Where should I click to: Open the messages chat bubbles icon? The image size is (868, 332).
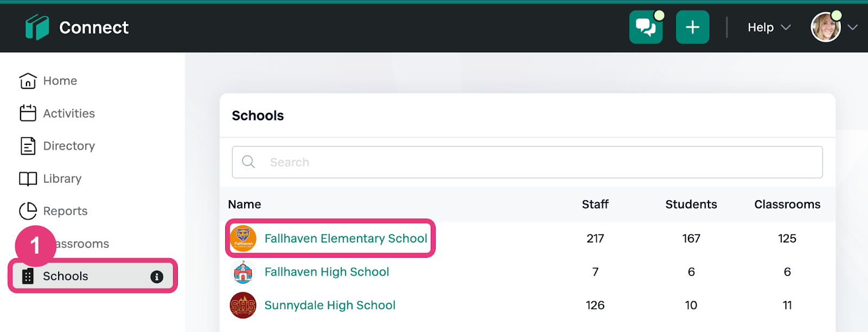click(646, 27)
